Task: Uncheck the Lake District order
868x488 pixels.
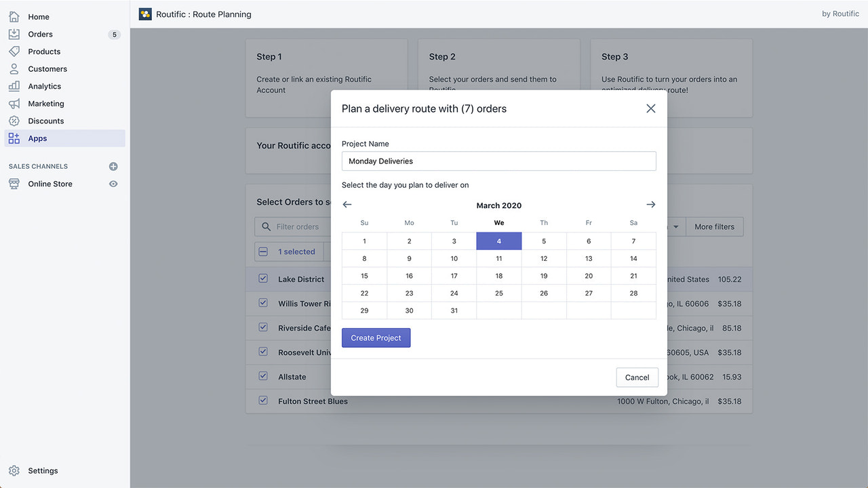Action: pos(262,278)
